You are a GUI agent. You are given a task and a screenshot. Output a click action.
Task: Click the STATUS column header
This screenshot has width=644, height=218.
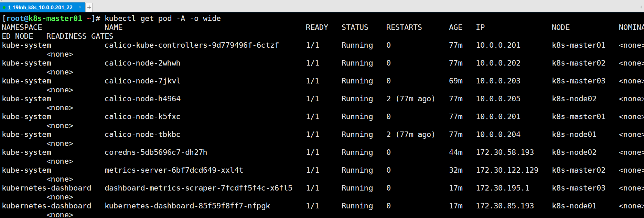click(355, 27)
